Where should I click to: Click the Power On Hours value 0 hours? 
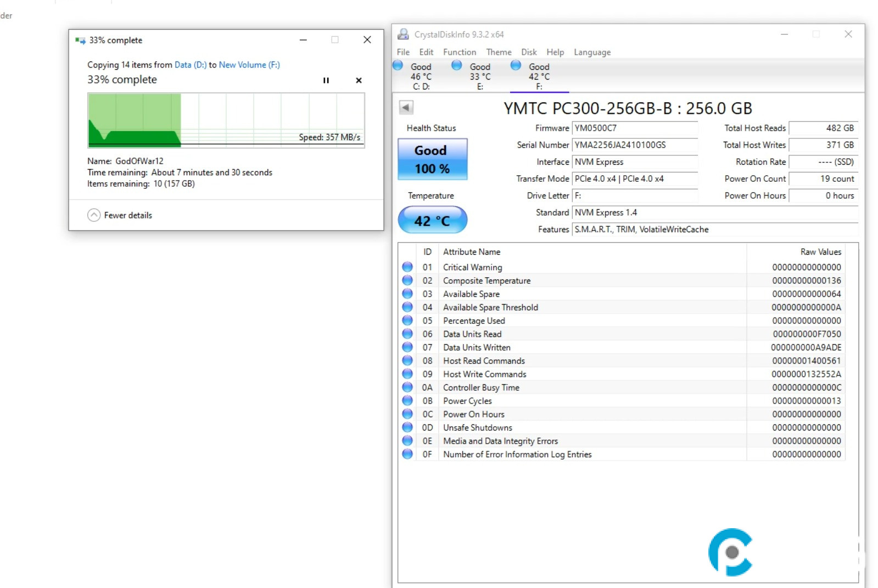823,195
